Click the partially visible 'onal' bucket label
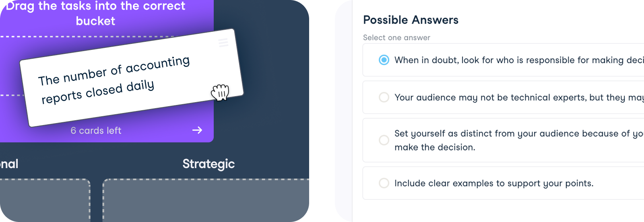 pyautogui.click(x=9, y=164)
